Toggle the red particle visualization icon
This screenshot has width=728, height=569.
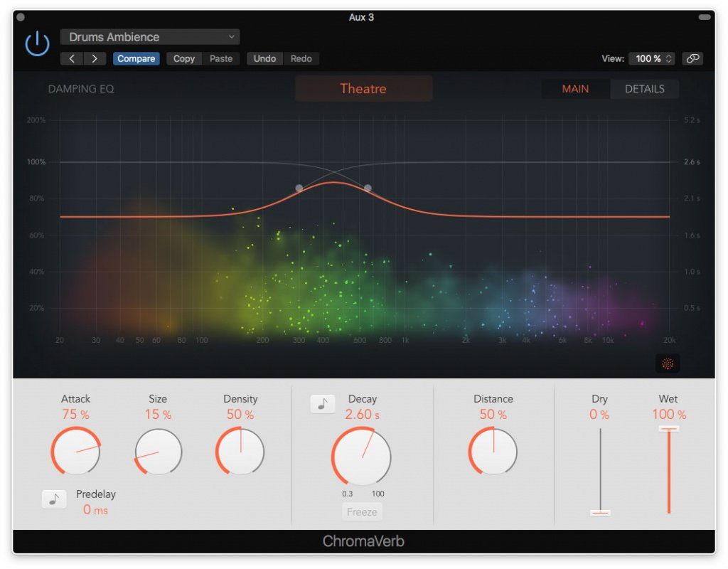coord(668,363)
